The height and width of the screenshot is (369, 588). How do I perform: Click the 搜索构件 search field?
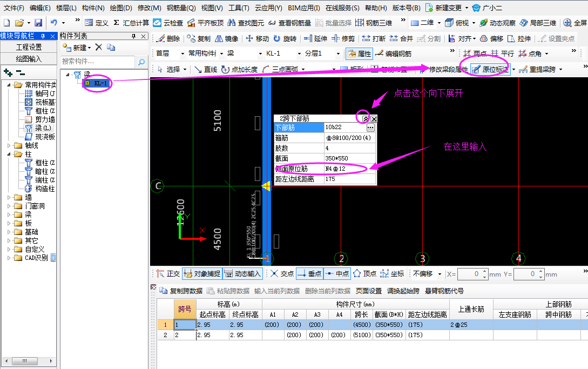98,62
